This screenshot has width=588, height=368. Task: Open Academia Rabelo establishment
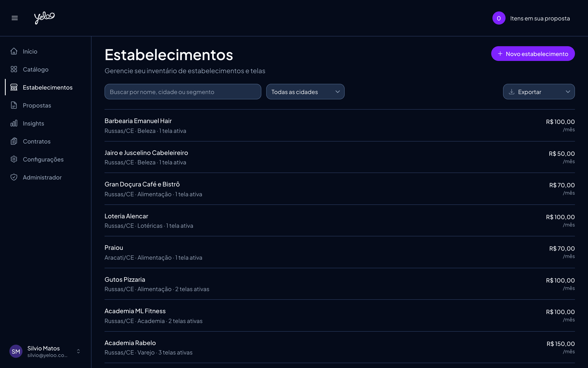coord(340,347)
